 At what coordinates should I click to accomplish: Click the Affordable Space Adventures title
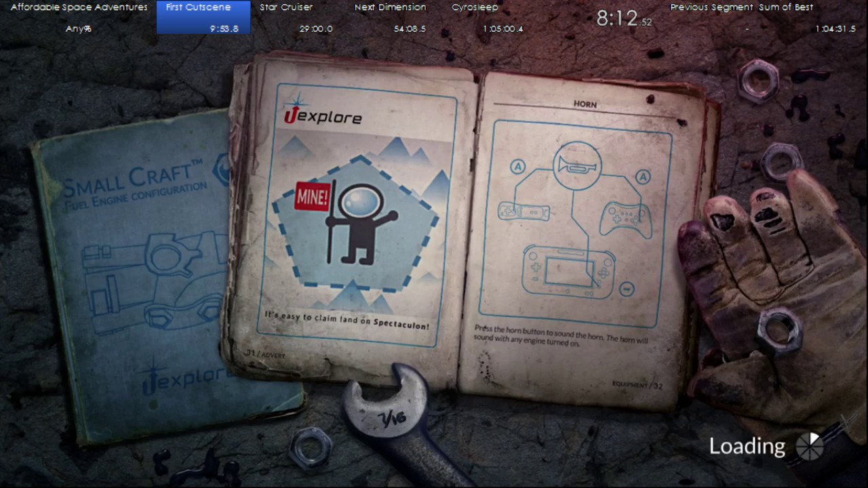(x=79, y=7)
